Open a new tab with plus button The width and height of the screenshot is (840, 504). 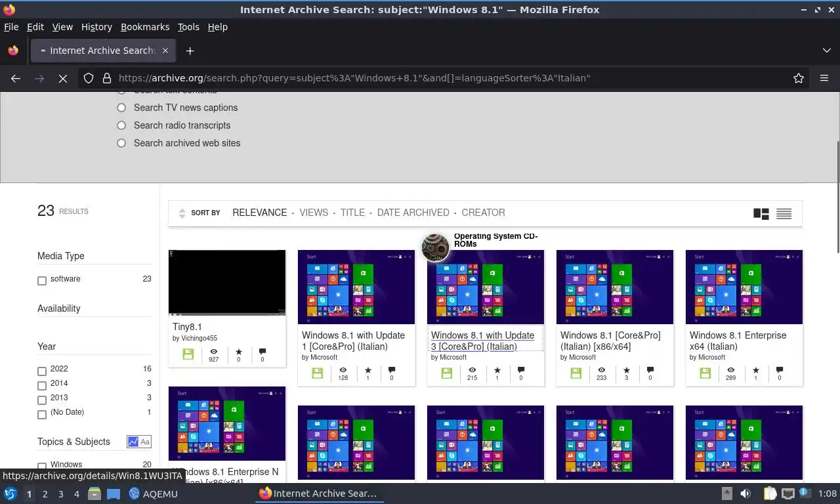tap(190, 51)
